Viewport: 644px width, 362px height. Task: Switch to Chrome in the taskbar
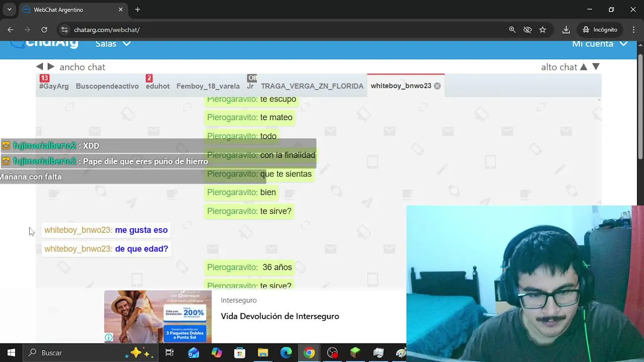click(x=309, y=353)
